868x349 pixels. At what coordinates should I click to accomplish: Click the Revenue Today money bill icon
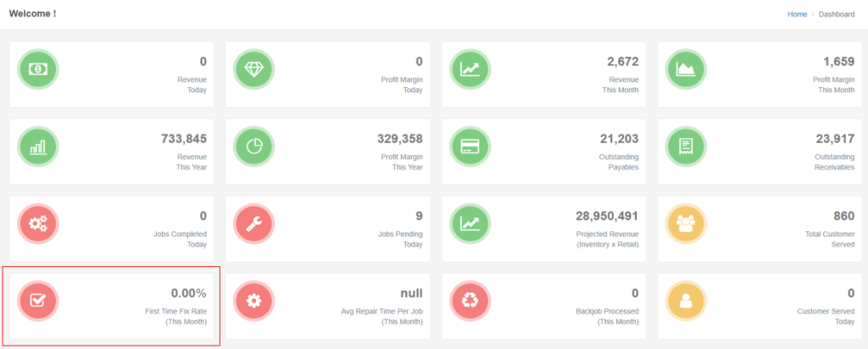pos(39,69)
